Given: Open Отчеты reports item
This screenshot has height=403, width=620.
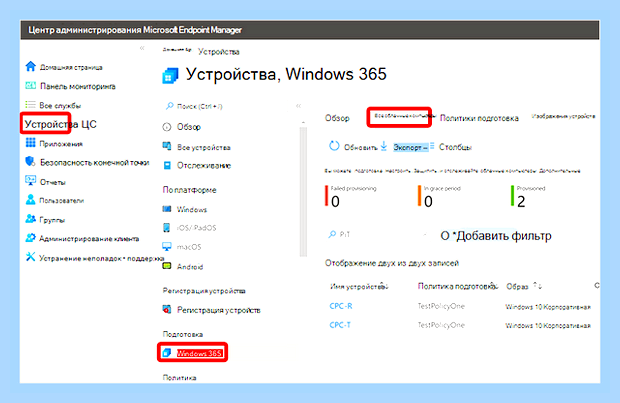Looking at the screenshot, I should coord(45,182).
